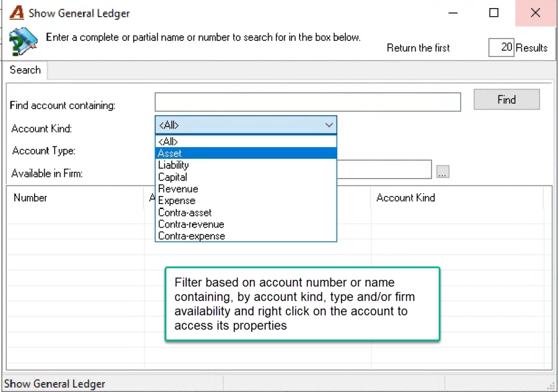Click the Return the first results box
This screenshot has width=558, height=392.
pyautogui.click(x=501, y=47)
